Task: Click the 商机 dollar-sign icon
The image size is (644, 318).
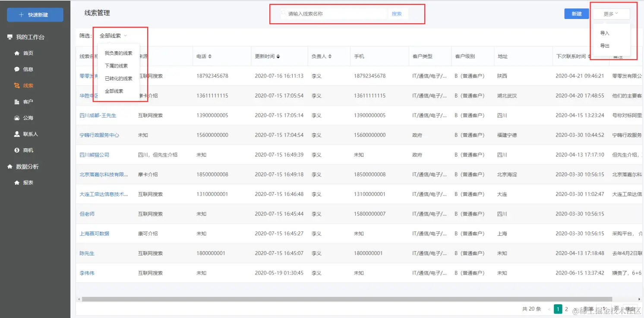Action: 17,150
